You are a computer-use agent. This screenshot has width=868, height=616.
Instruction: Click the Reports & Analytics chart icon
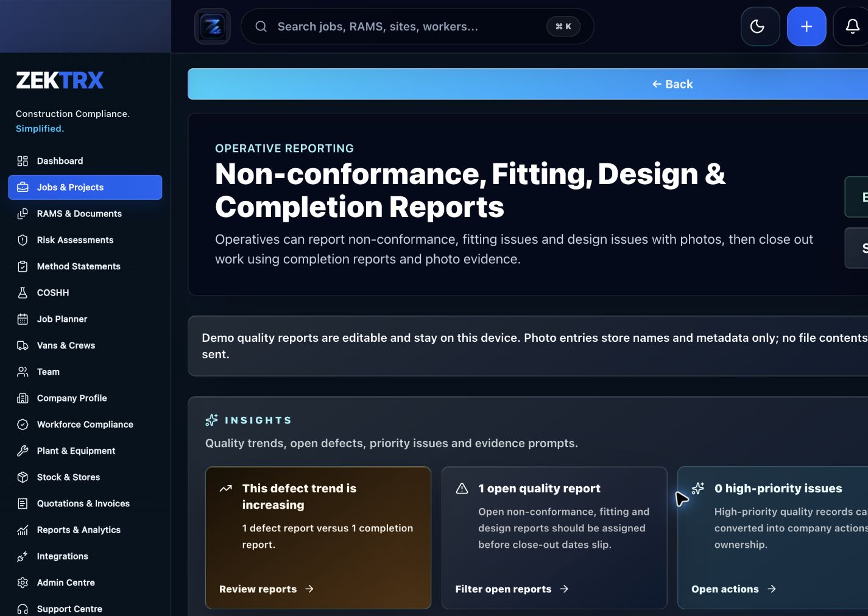point(23,530)
